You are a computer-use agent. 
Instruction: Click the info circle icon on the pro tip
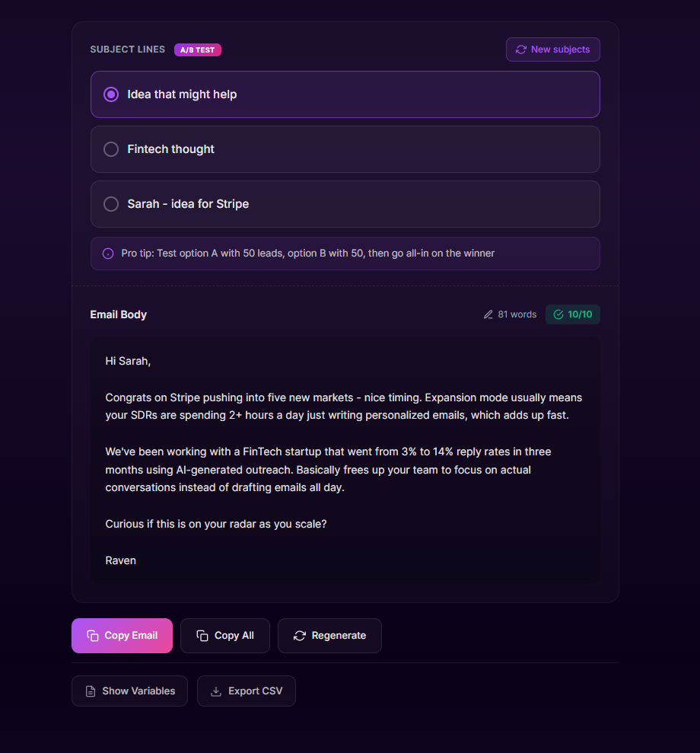tap(107, 254)
